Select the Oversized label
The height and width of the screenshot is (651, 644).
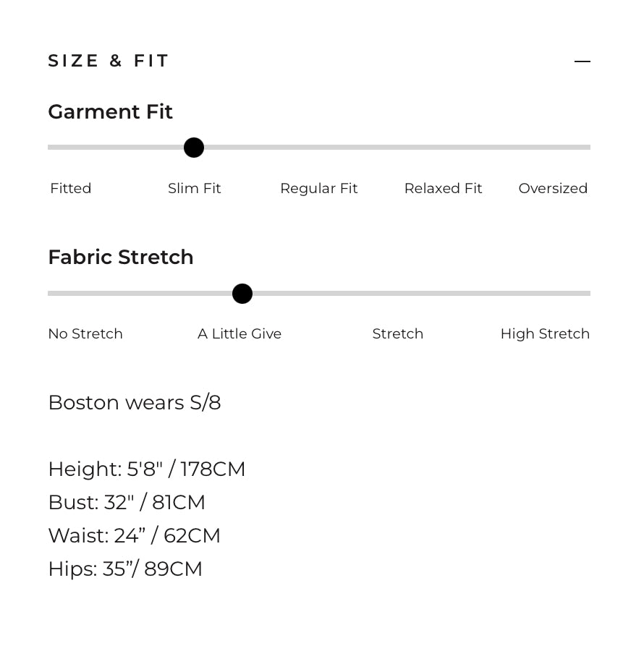pyautogui.click(x=553, y=188)
